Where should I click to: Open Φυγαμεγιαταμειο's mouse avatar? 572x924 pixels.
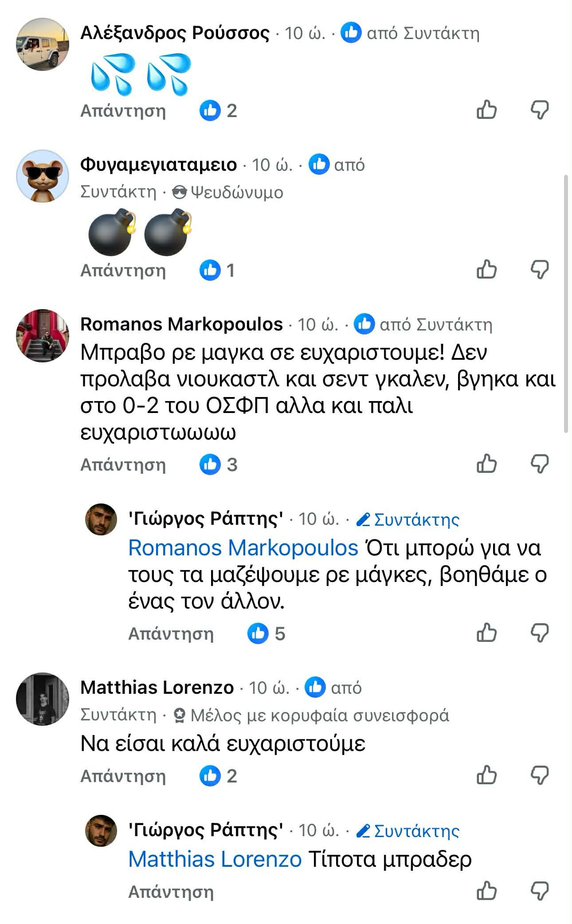click(x=43, y=176)
